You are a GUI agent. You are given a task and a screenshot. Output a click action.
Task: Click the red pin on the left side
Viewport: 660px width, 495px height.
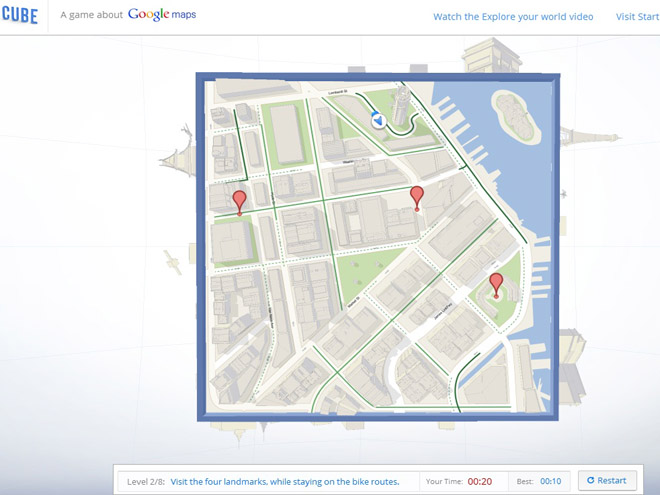[239, 202]
